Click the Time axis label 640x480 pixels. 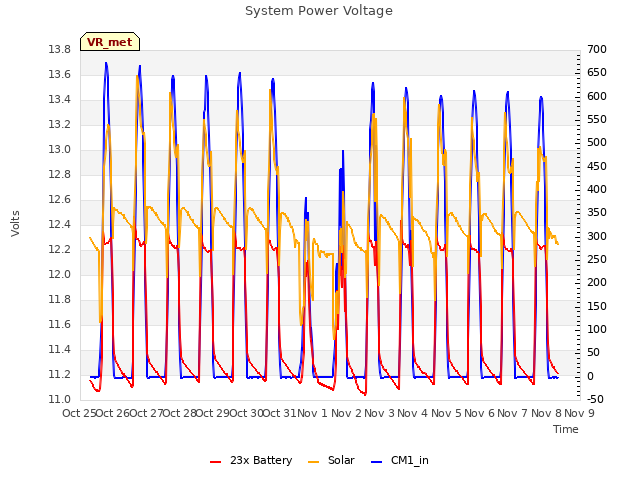point(566,429)
